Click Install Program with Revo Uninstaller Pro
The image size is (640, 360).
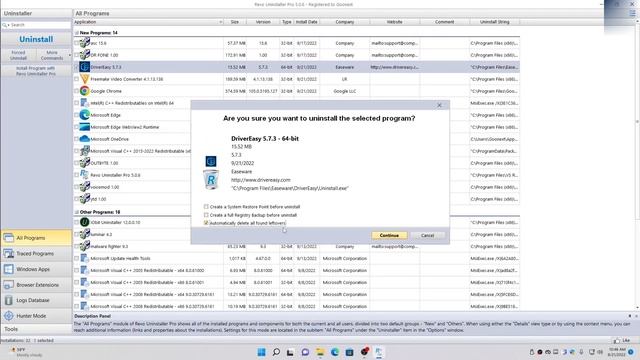pyautogui.click(x=36, y=71)
